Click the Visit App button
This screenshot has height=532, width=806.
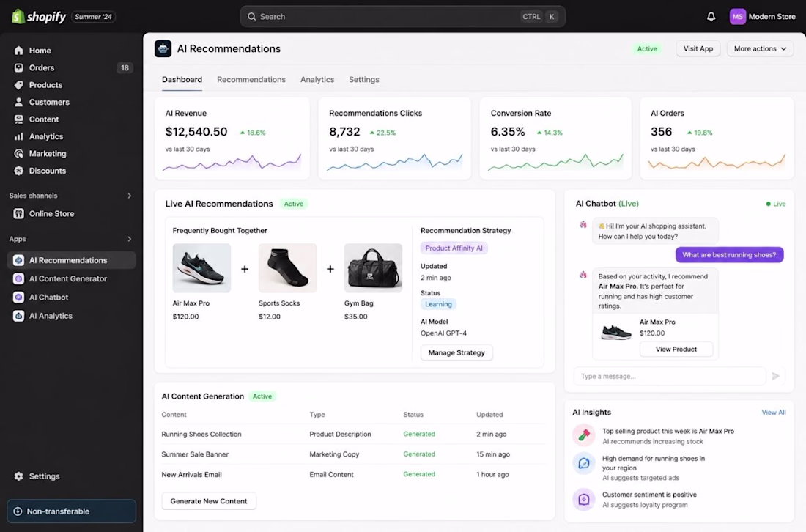tap(698, 49)
